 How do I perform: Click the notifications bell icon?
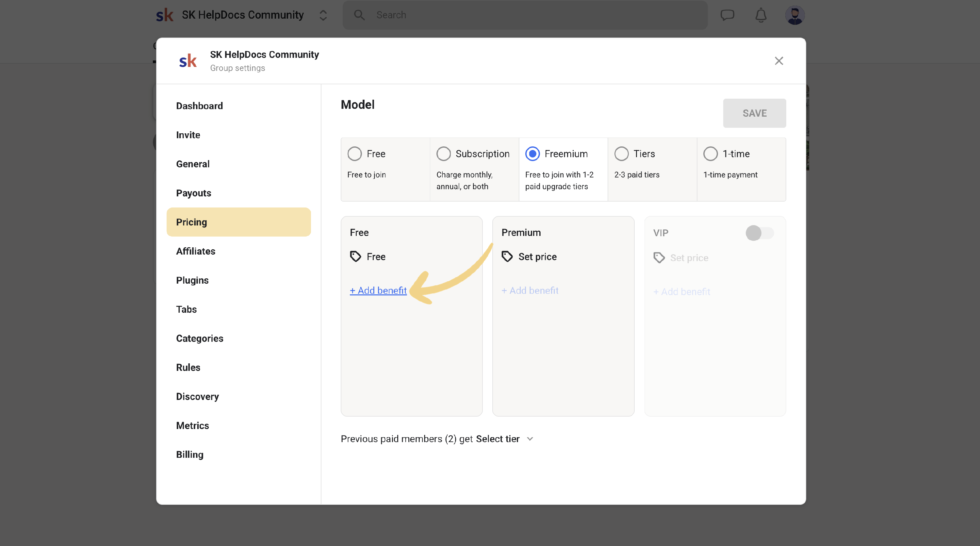pyautogui.click(x=760, y=15)
